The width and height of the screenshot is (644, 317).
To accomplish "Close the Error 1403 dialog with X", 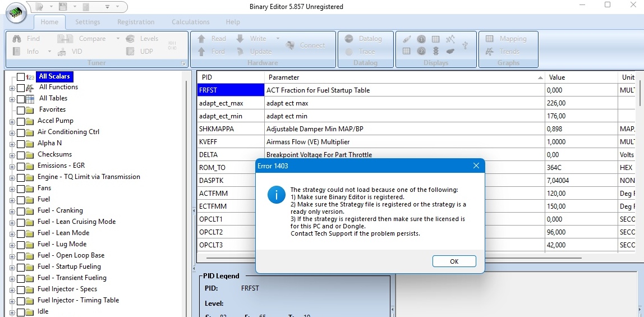I will 476,166.
